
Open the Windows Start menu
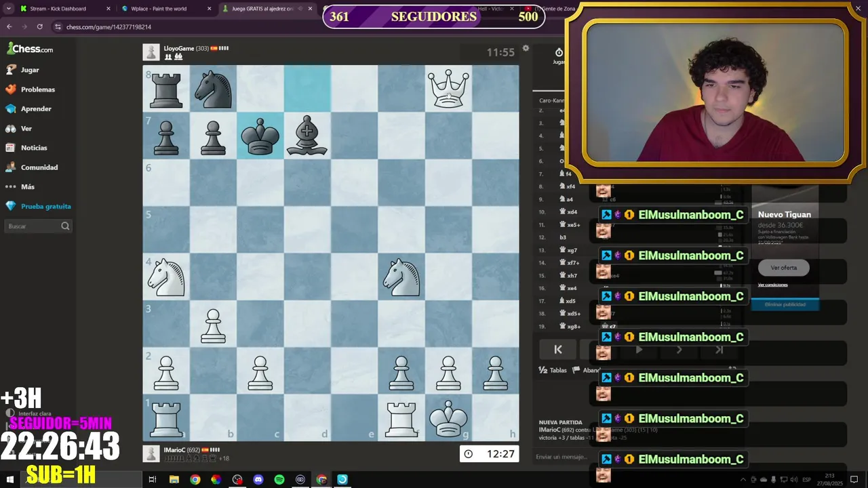click(9, 480)
